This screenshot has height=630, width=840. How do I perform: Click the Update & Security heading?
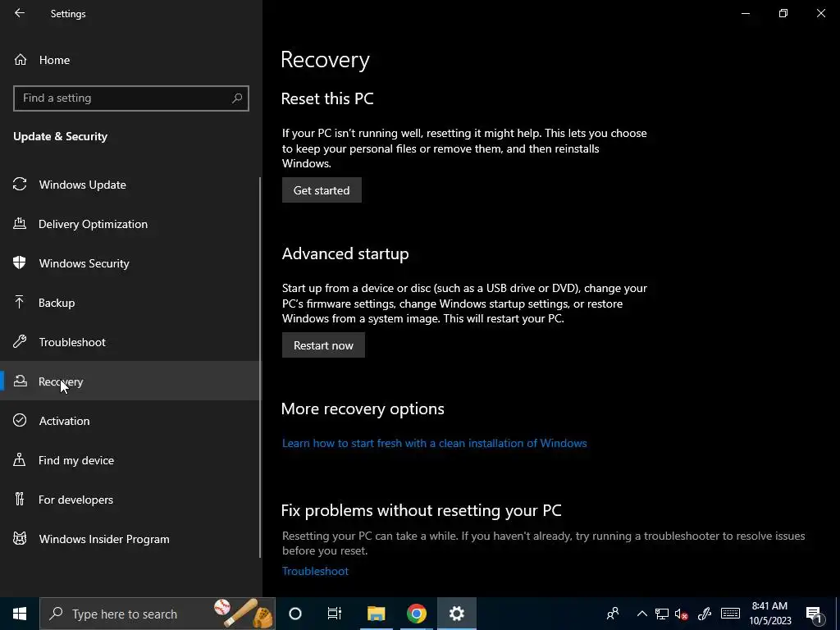60,137
